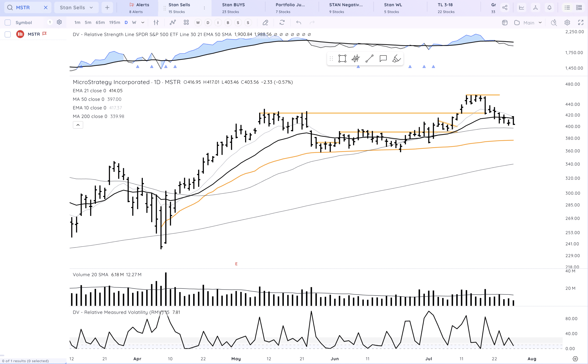Check the MSTR row checkbox
The image size is (588, 364).
(x=8, y=34)
